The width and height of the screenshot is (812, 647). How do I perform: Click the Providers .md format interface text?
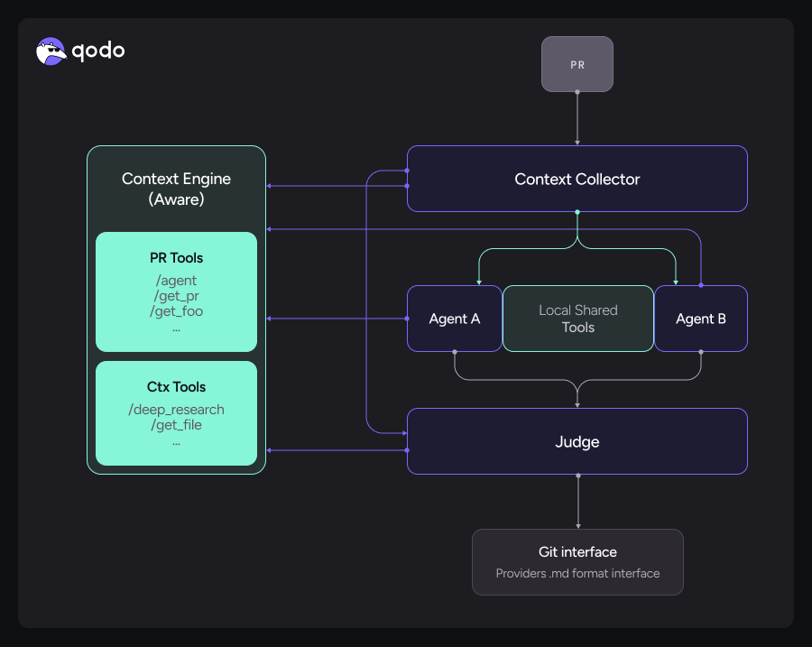coord(577,574)
